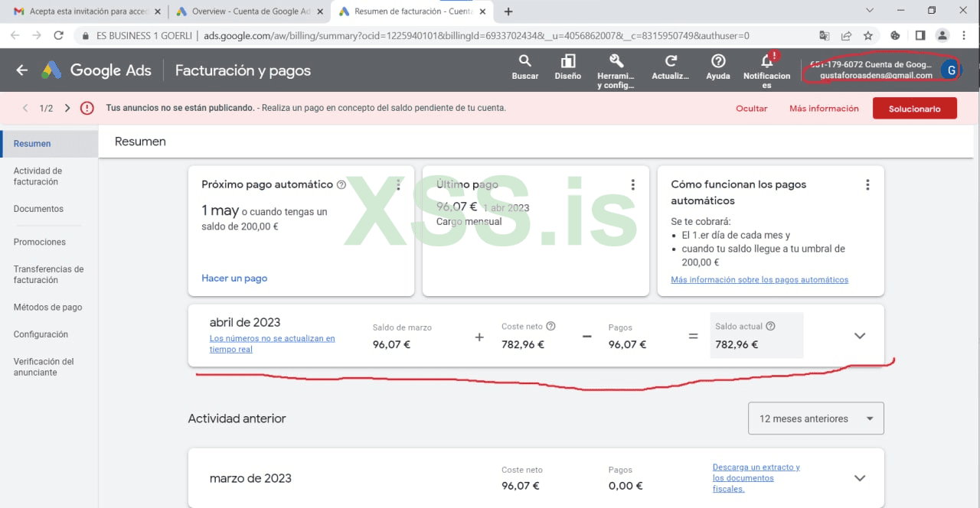Open Métodos de pago in sidebar

(x=47, y=308)
